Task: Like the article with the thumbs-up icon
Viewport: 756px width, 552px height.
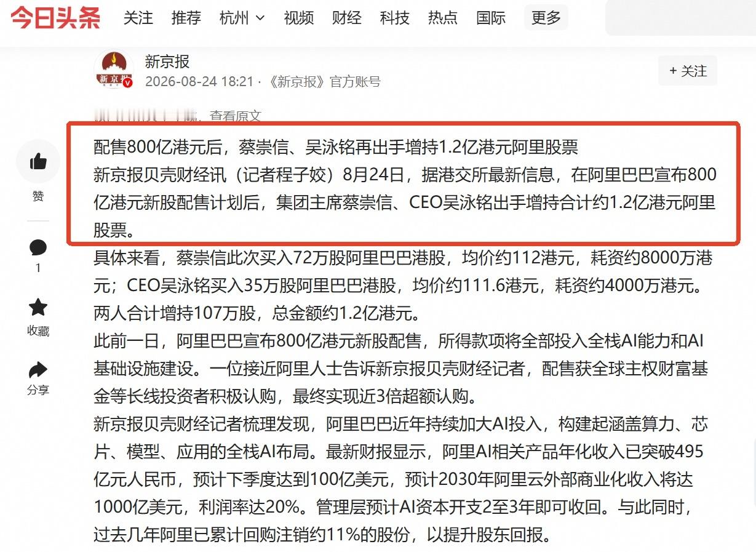Action: 38,162
